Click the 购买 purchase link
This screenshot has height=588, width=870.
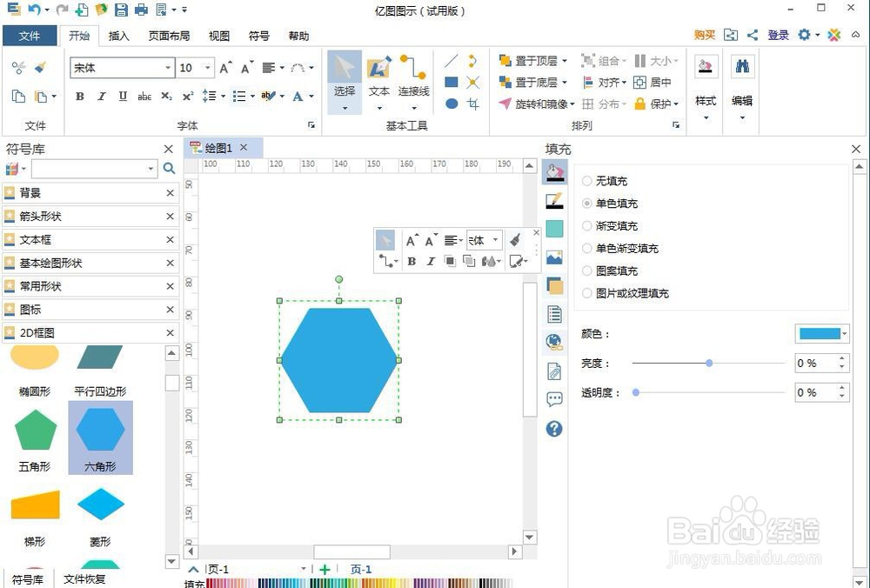(704, 35)
